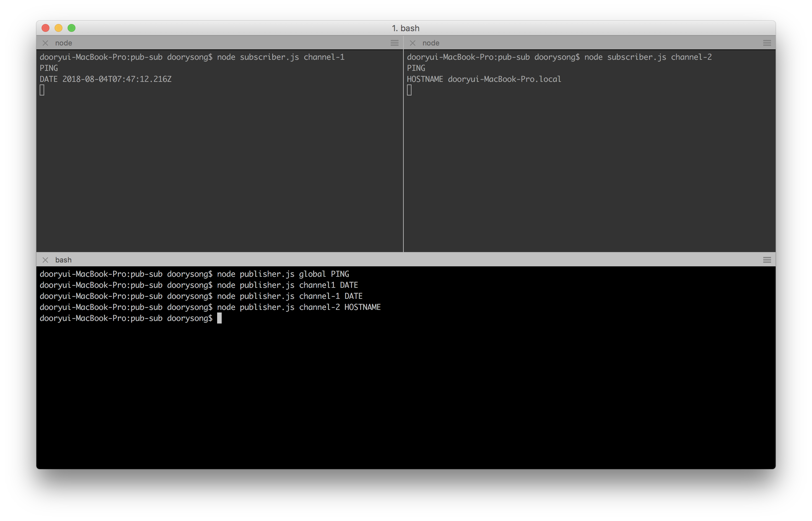This screenshot has height=521, width=812.
Task: Click the HOSTNAME dooryui-MacBook-Pro.local output line
Action: coord(484,79)
